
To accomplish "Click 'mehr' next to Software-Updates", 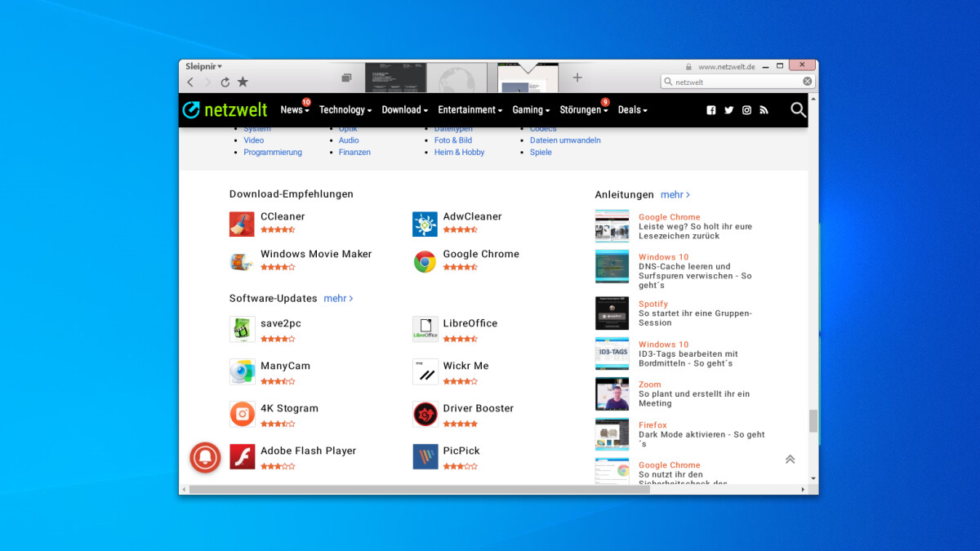I will point(338,299).
